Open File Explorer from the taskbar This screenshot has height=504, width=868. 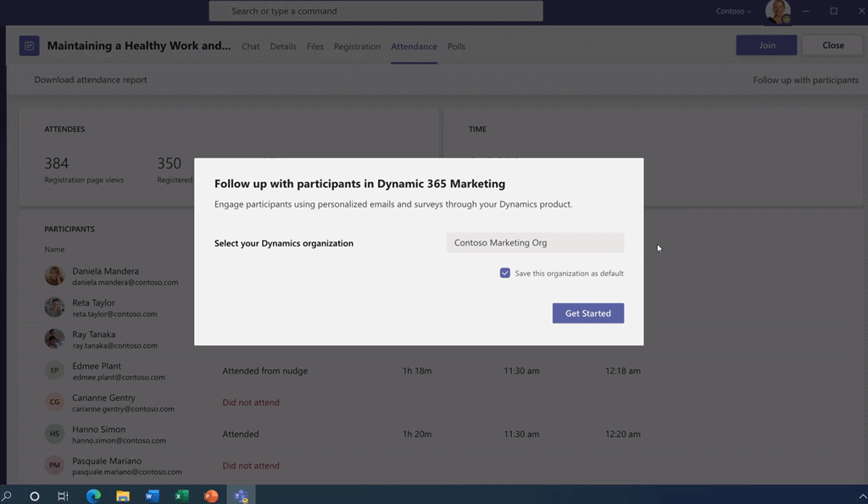point(123,496)
